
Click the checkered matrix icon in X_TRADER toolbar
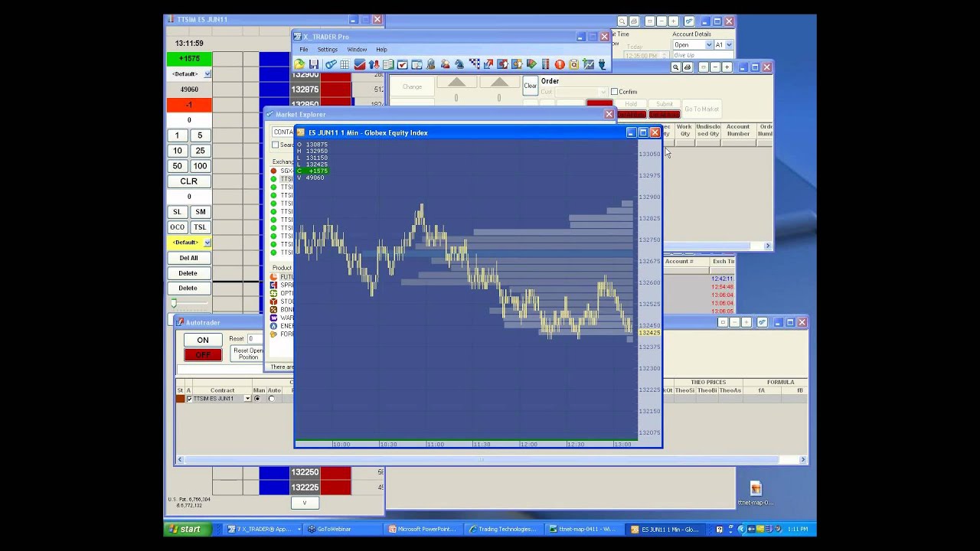pyautogui.click(x=475, y=64)
